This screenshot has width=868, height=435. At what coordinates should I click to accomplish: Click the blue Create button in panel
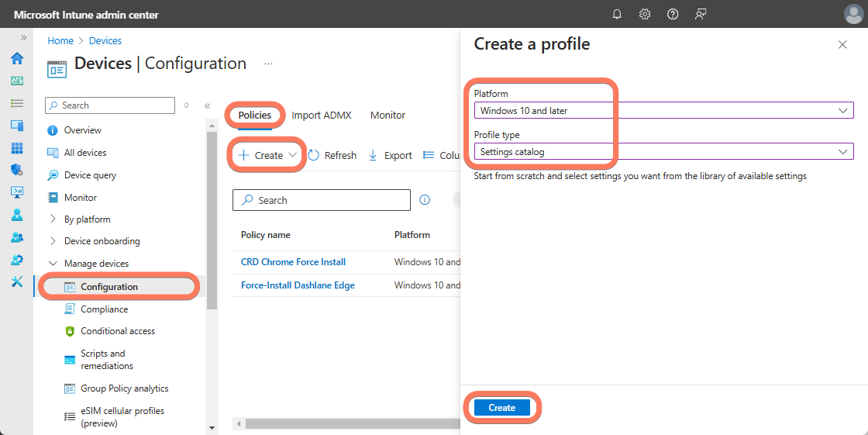[501, 408]
